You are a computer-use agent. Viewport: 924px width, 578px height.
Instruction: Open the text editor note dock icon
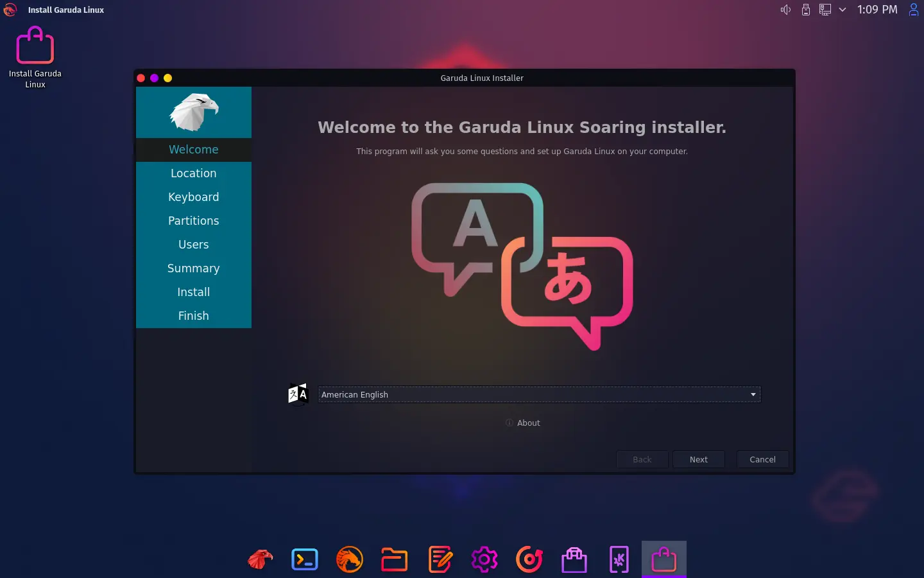click(440, 559)
